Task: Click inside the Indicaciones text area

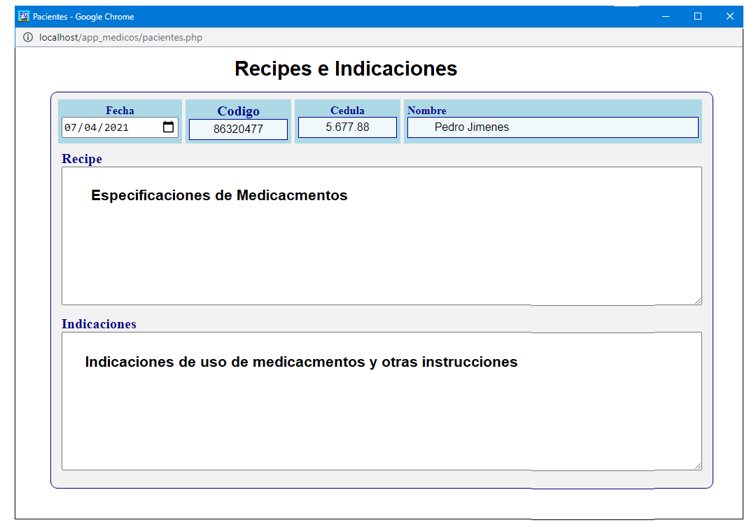Action: click(x=381, y=413)
